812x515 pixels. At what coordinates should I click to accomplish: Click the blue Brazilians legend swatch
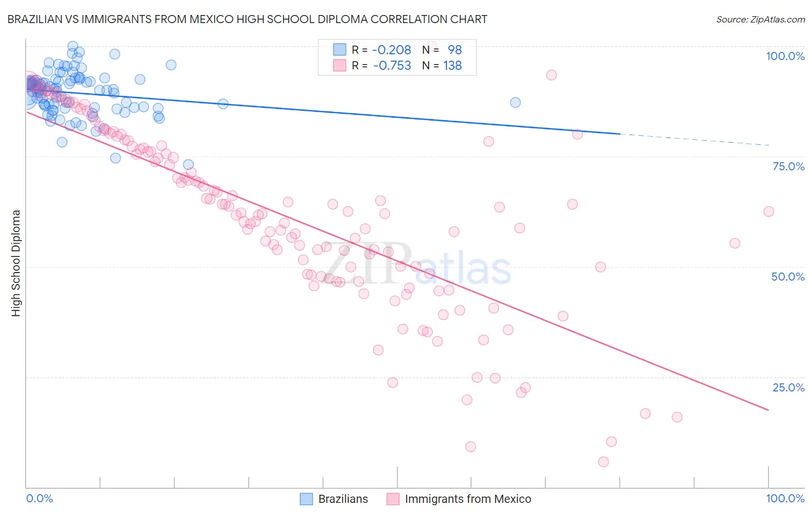307,499
